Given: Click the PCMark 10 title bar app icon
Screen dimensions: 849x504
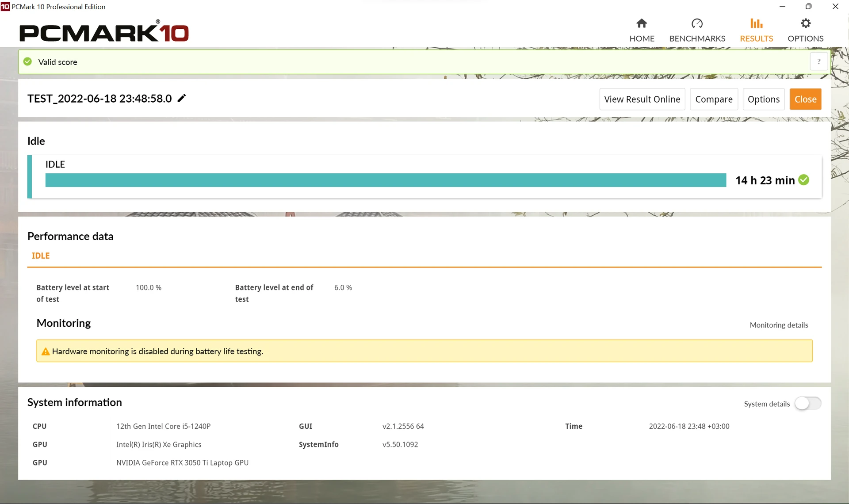Looking at the screenshot, I should (x=5, y=7).
